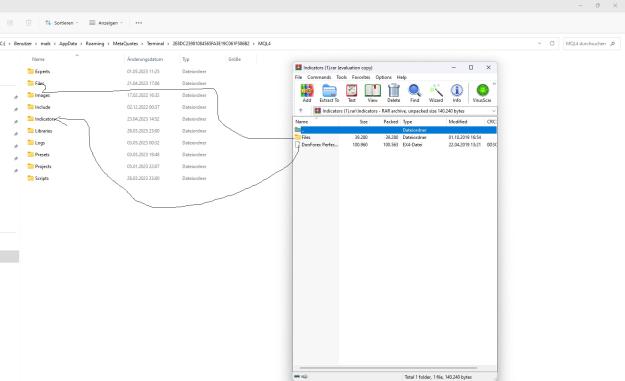This screenshot has width=625, height=381.
Task: Click the Delete trash icon in WinRAR
Action: tap(393, 93)
